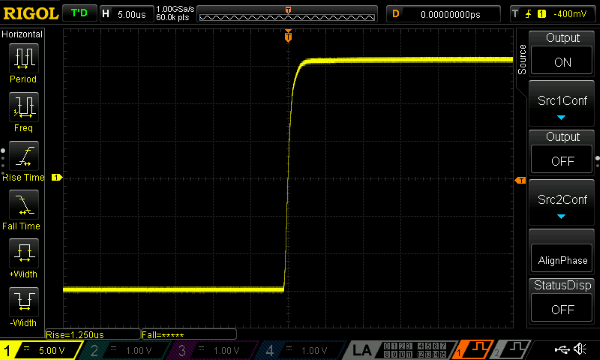
Task: Toggle StatusDisp OFF button
Action: pyautogui.click(x=562, y=308)
